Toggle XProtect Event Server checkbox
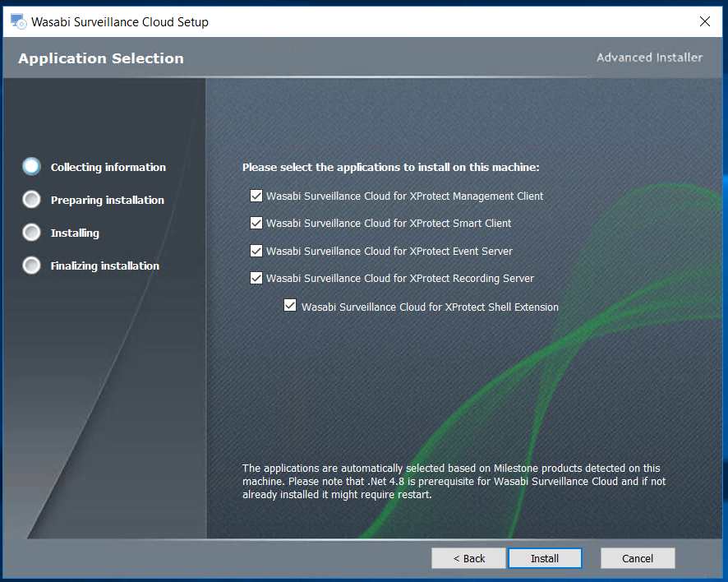This screenshot has width=728, height=582. point(256,251)
